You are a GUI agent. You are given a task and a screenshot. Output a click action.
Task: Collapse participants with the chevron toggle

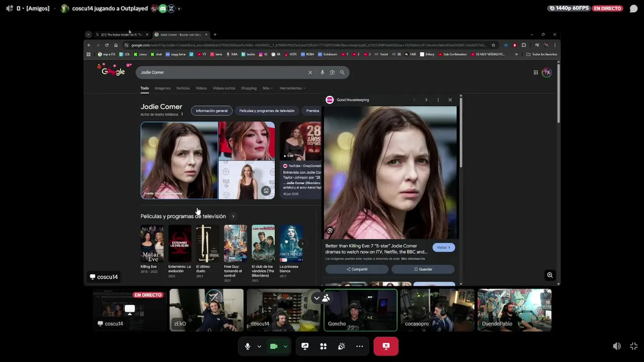click(316, 298)
